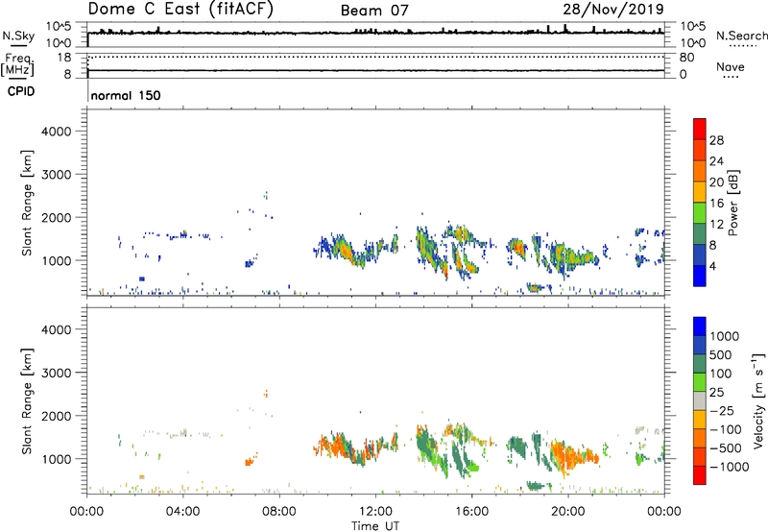
Task: Click the blue swatch at Power colorbar bottom
Action: coord(700,276)
